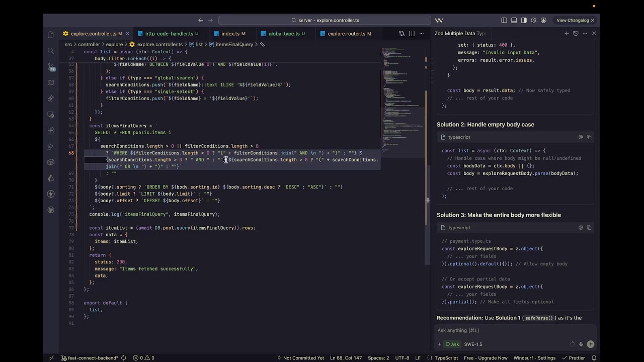Screen dimensions: 644x362
Task: Click Ln 68, Col 147 indicator
Action: pos(346,358)
